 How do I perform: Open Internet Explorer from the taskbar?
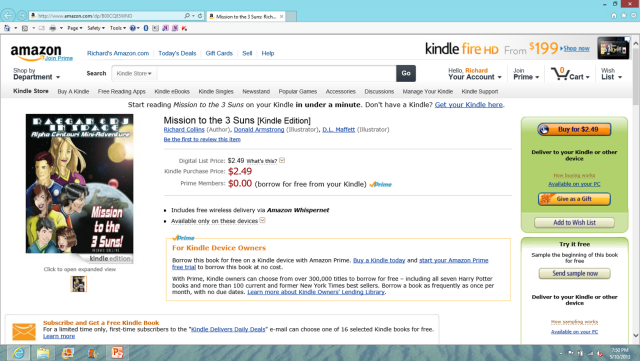(18, 352)
